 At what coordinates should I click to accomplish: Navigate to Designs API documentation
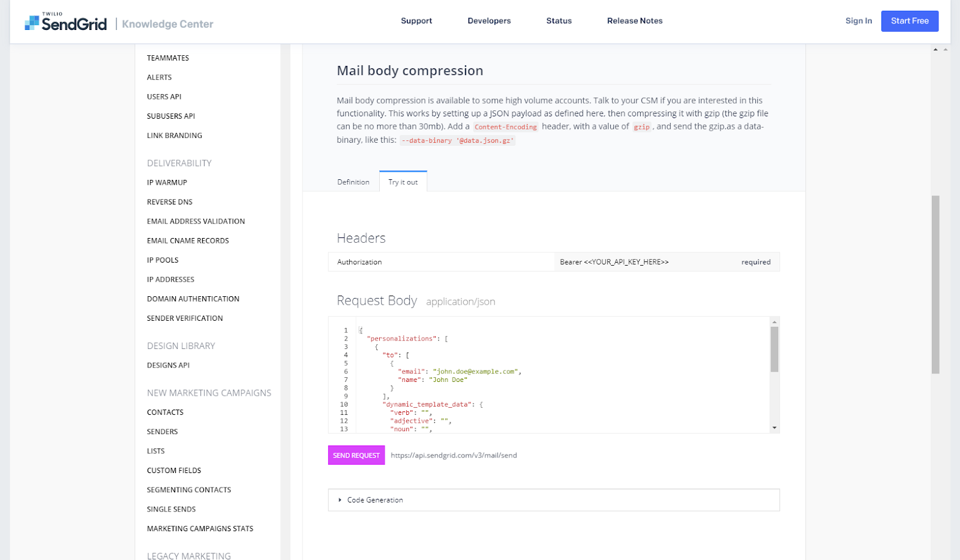tap(168, 365)
